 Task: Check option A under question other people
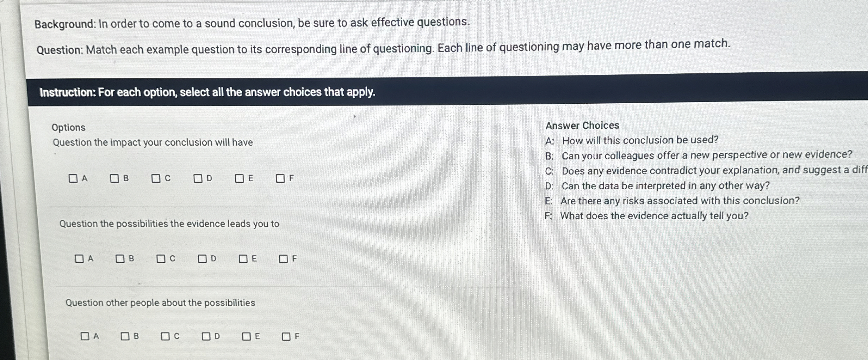click(85, 337)
